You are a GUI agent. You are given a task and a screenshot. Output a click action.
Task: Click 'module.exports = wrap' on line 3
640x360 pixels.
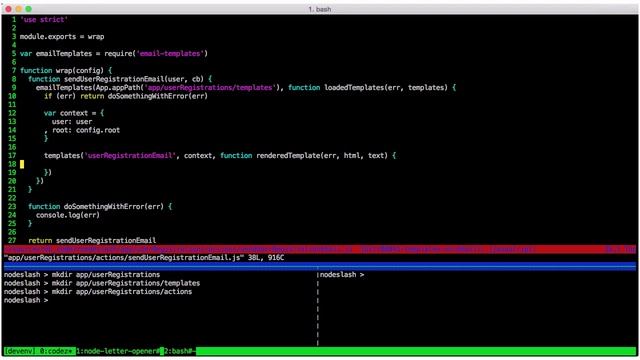pos(62,37)
